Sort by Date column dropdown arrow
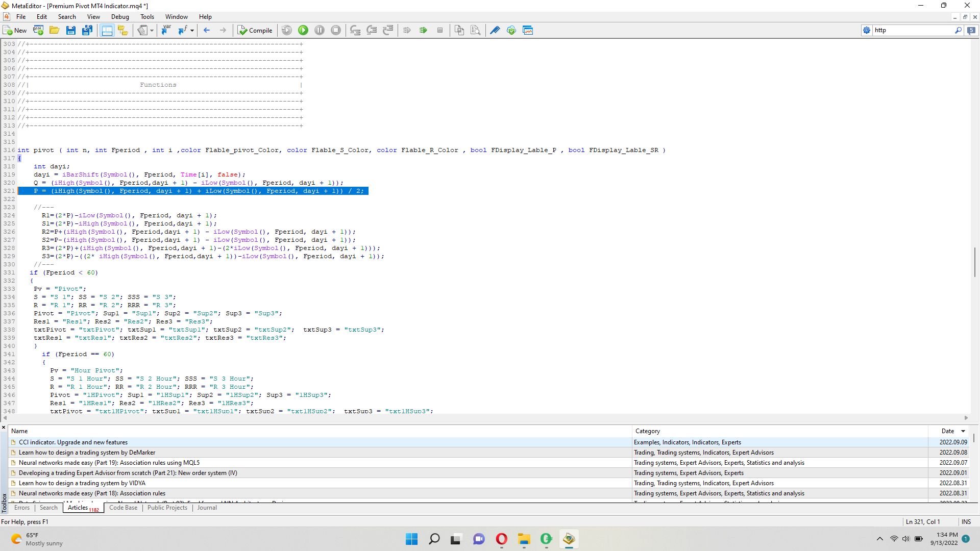Screen dimensions: 980x551 963,431
